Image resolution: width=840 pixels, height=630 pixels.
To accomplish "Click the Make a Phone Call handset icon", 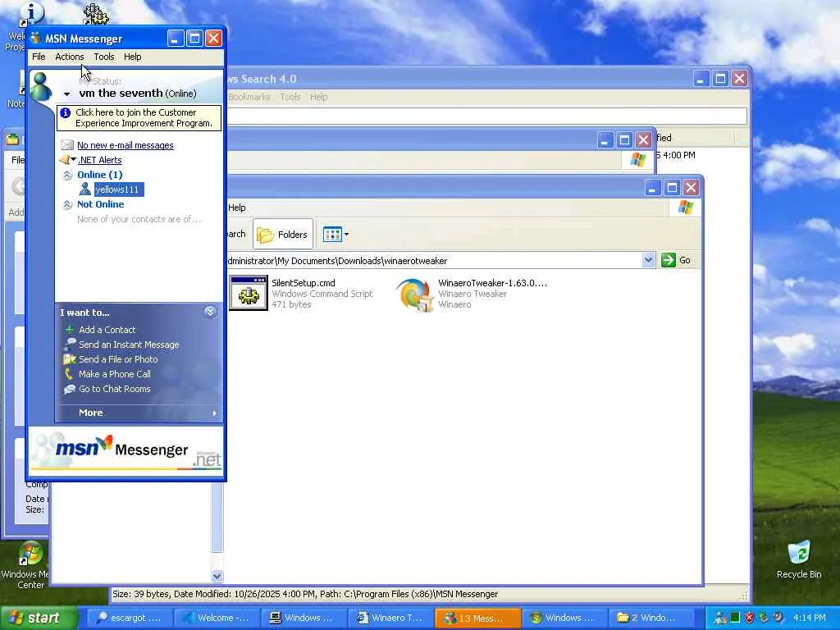I will pyautogui.click(x=69, y=374).
